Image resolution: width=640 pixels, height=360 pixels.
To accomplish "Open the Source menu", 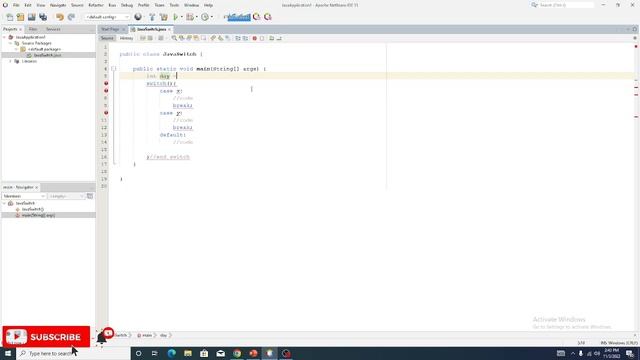I will [x=77, y=5].
